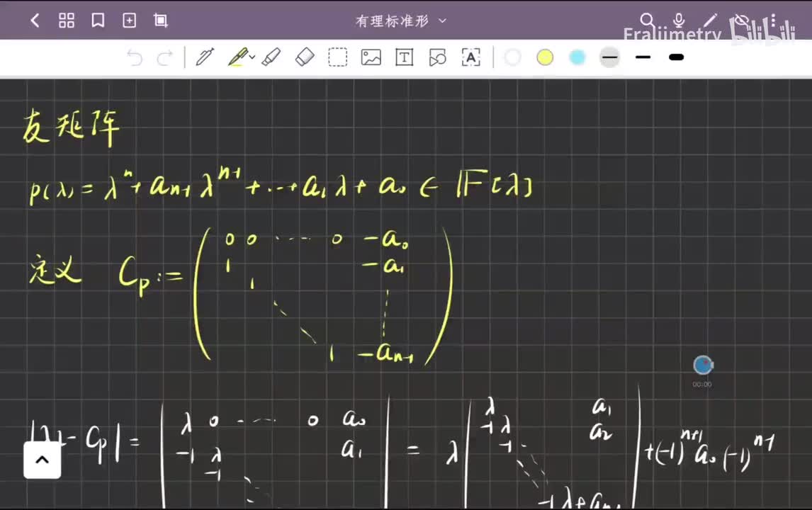The height and width of the screenshot is (510, 812).
Task: Open the thumbnail grid view
Action: (x=67, y=21)
